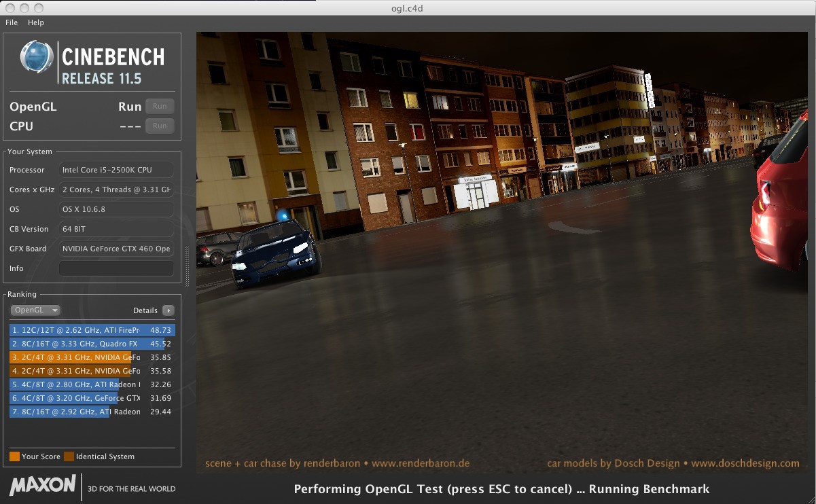816x504 pixels.
Task: Select the GFX Board field with GeForce GTX 460
Action: pos(116,249)
